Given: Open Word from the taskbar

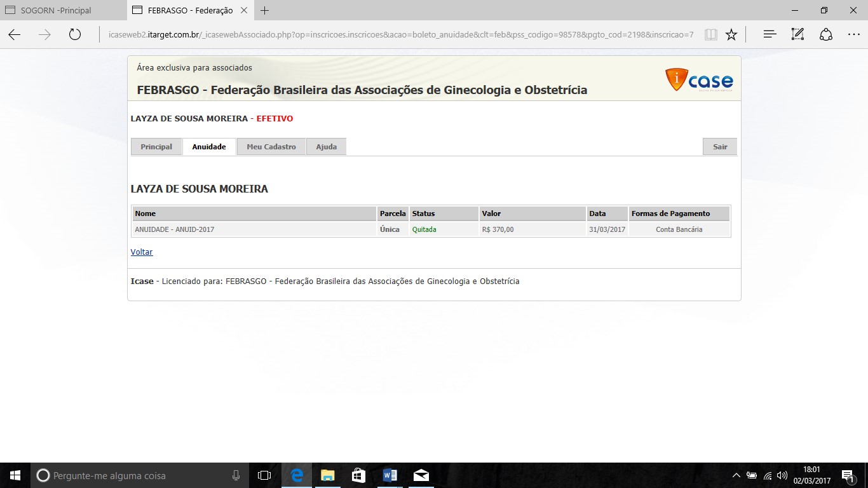Looking at the screenshot, I should point(390,475).
